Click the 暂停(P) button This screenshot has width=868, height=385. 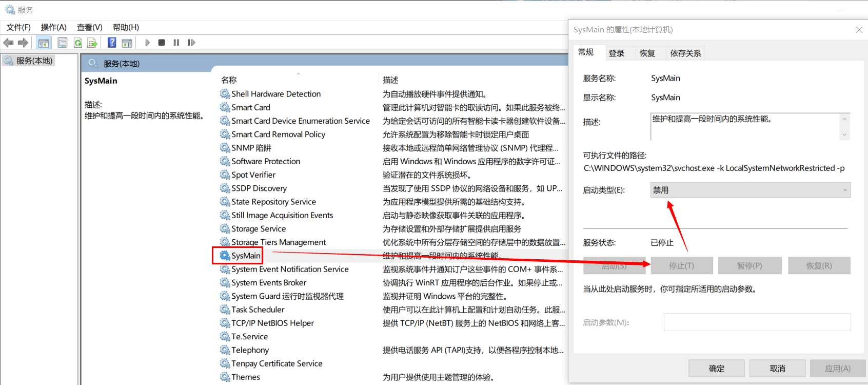(749, 266)
